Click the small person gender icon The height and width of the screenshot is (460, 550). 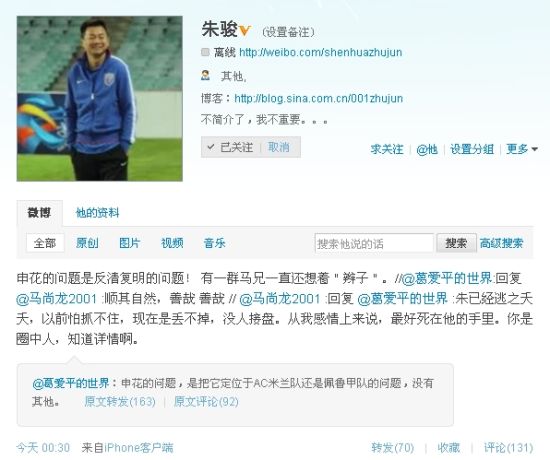[x=206, y=75]
